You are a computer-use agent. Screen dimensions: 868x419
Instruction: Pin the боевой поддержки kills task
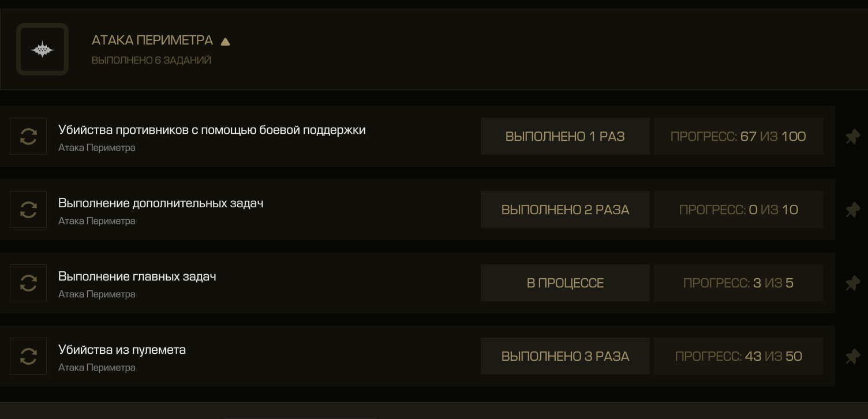point(852,137)
